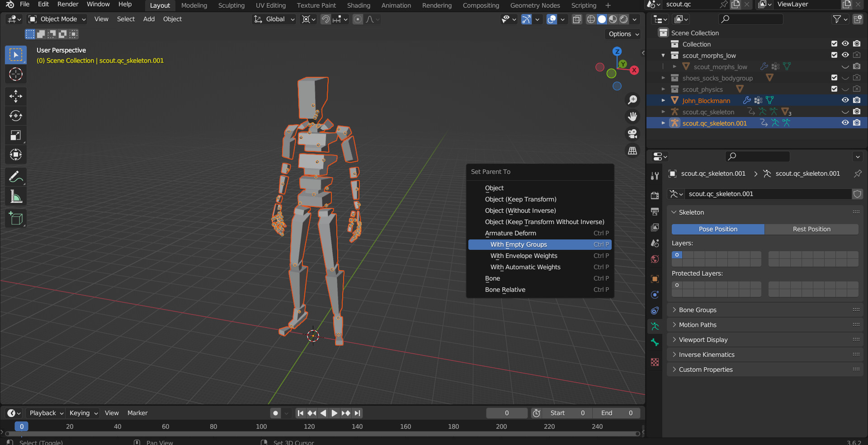
Task: Toggle viewport overlays display
Action: pyautogui.click(x=552, y=19)
